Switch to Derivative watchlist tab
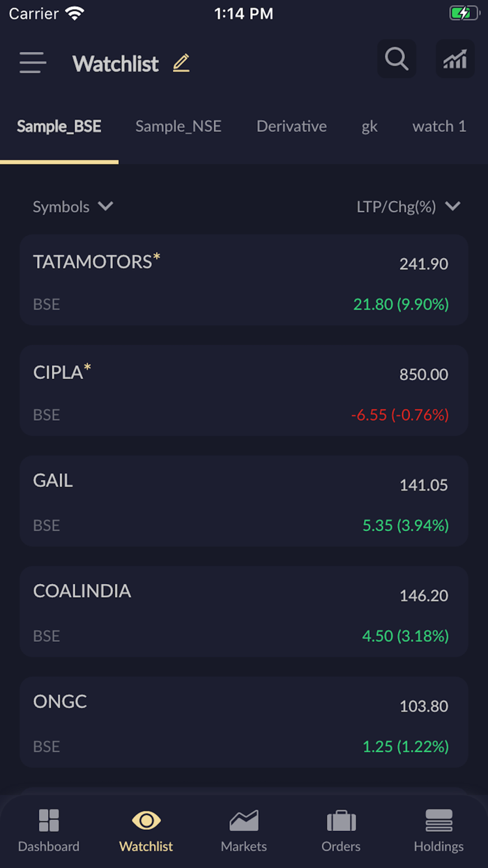 291,126
